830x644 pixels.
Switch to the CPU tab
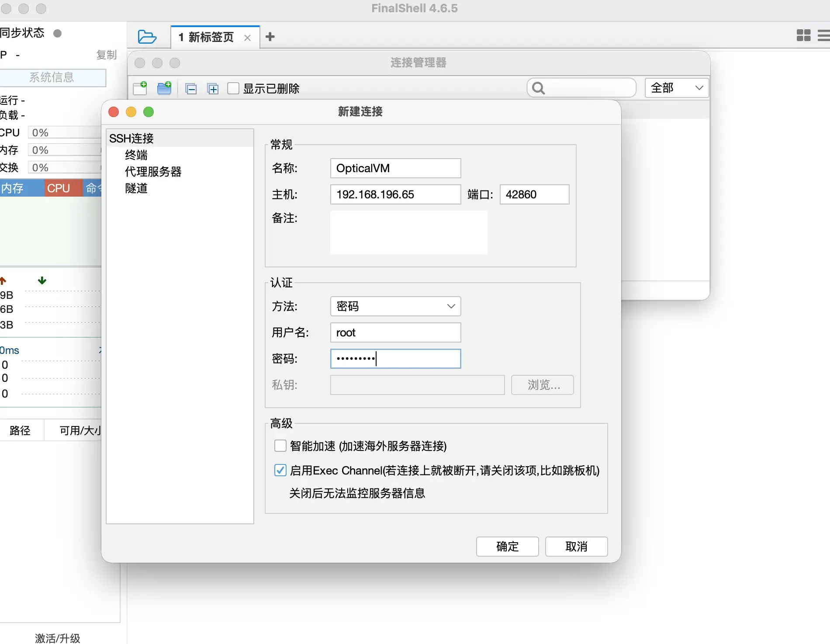pos(59,188)
